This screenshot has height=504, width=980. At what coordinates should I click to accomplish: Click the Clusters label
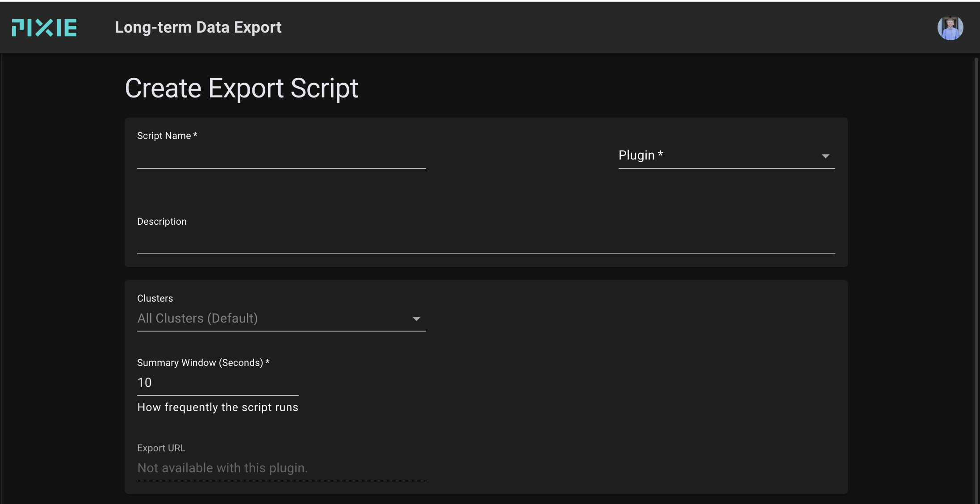tap(155, 298)
